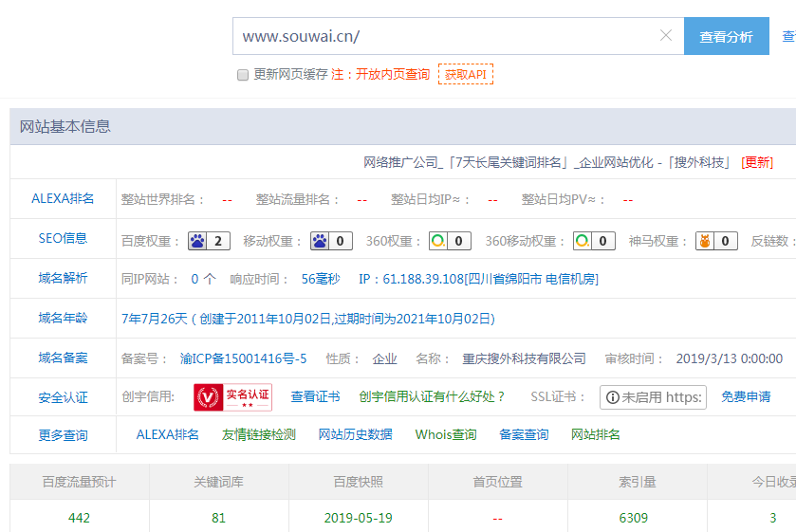
Task: Click the 首页位置 dashes value
Action: pos(497,519)
